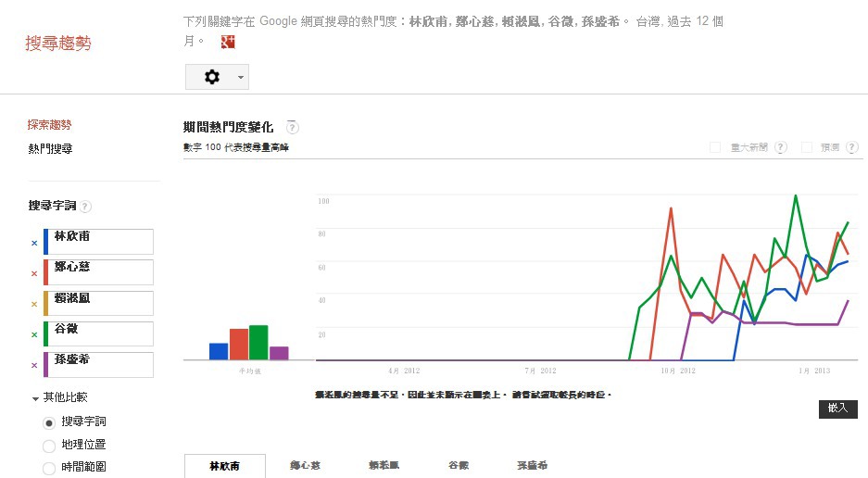Open help icon next to 重大新聞
868x478 pixels.
pyautogui.click(x=781, y=147)
